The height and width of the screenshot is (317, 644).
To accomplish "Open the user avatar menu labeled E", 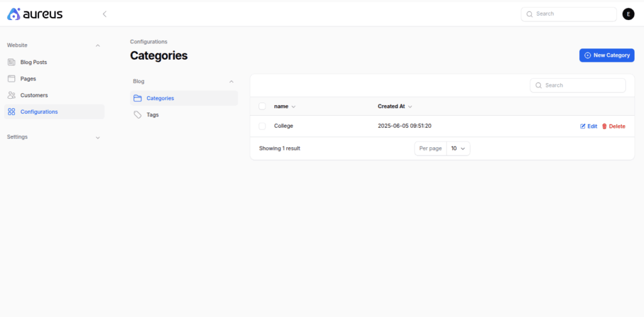I will [x=628, y=14].
